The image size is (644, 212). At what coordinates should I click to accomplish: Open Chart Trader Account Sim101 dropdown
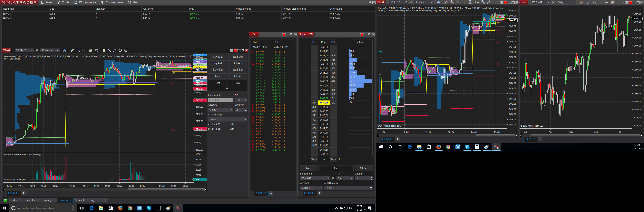point(221,110)
